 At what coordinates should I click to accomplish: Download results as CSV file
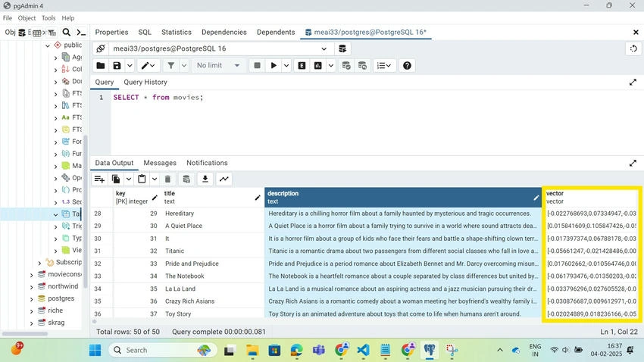(x=205, y=179)
